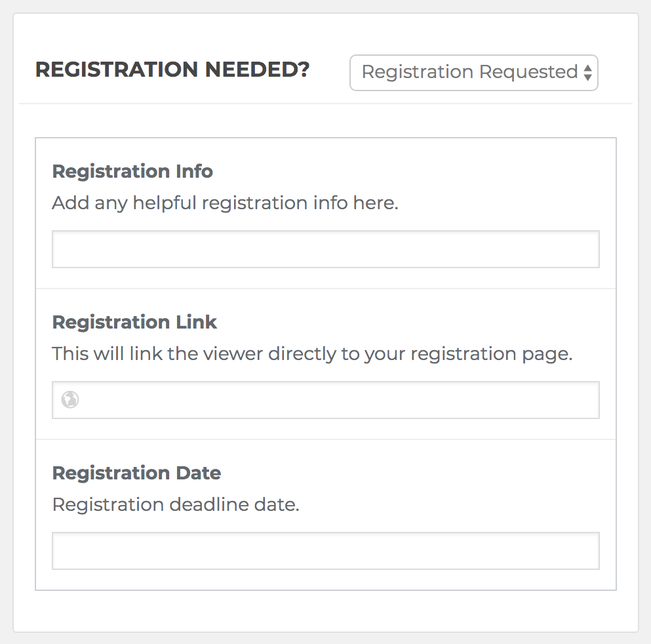Click the globe icon in Registration Link field
Screen dimensions: 651x644
pyautogui.click(x=69, y=400)
